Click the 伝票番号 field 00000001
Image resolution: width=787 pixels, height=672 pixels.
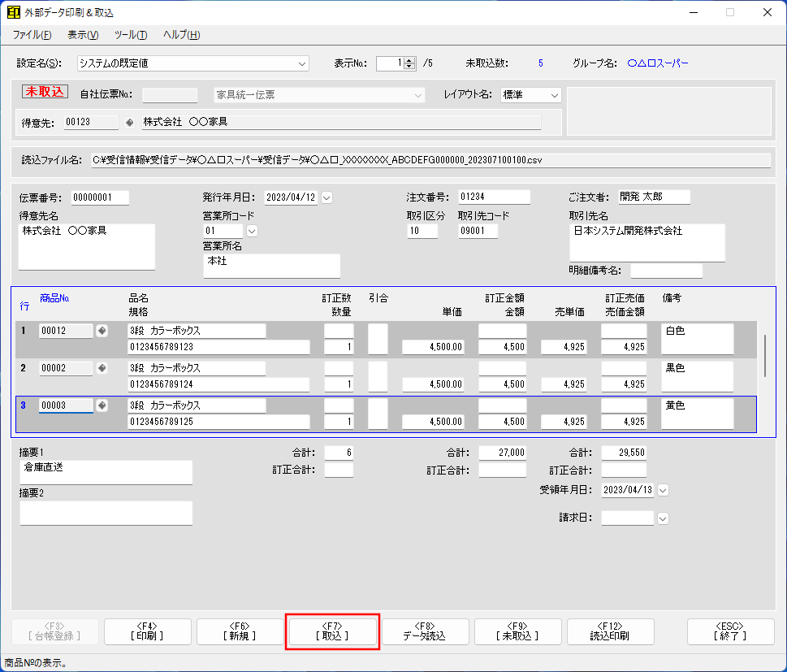(100, 198)
